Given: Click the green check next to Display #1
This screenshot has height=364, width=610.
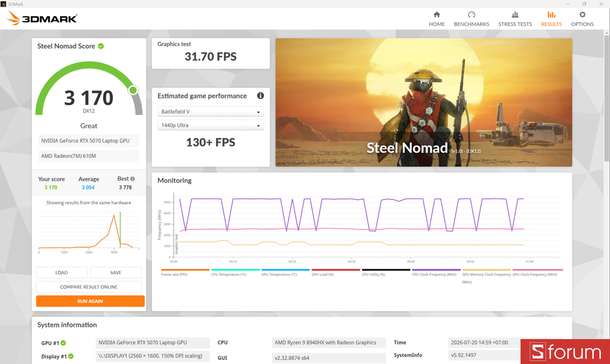Looking at the screenshot, I should click(71, 356).
